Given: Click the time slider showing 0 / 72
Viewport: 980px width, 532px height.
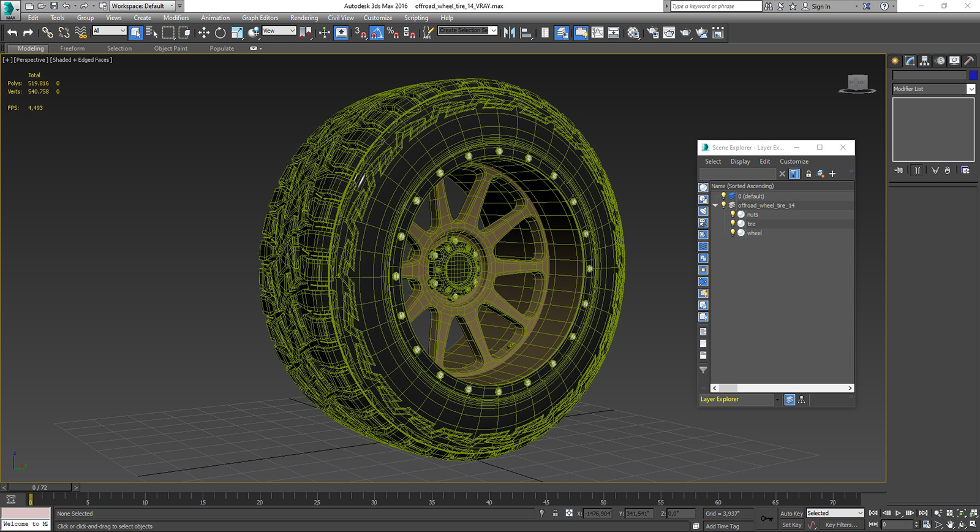Looking at the screenshot, I should (40, 488).
